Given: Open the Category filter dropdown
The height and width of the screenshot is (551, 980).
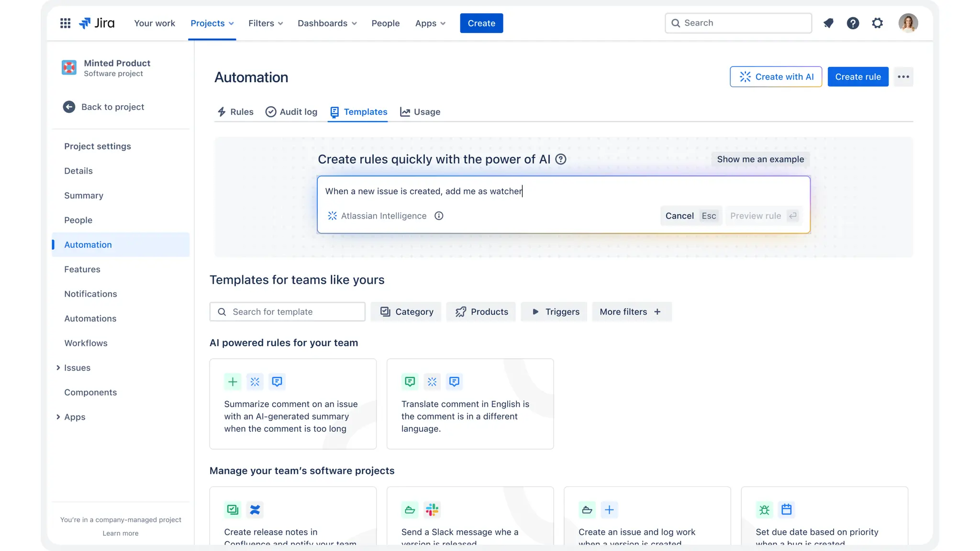Looking at the screenshot, I should 406,311.
